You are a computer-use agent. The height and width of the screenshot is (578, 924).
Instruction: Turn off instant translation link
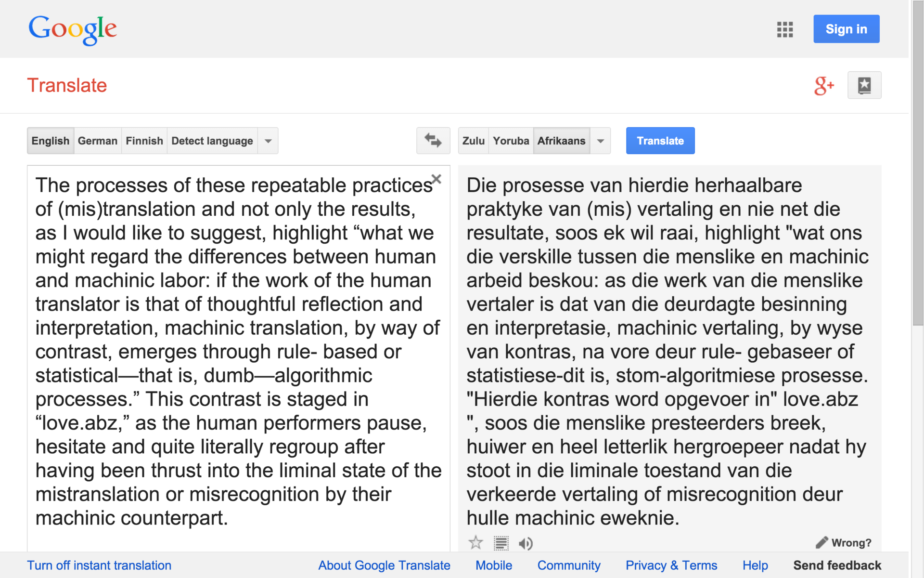point(99,565)
